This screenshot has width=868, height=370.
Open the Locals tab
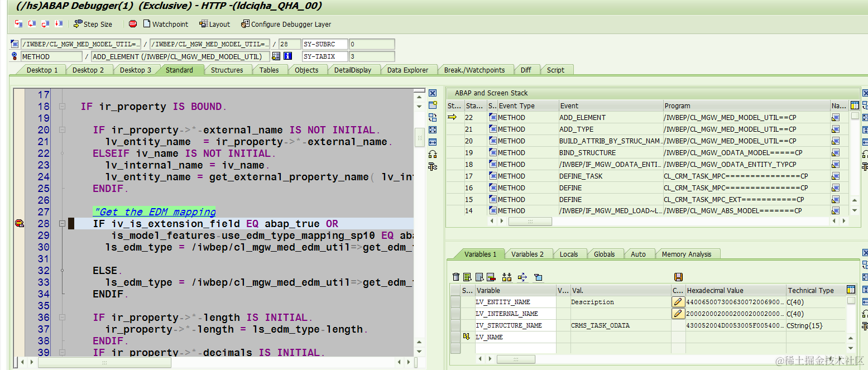569,254
